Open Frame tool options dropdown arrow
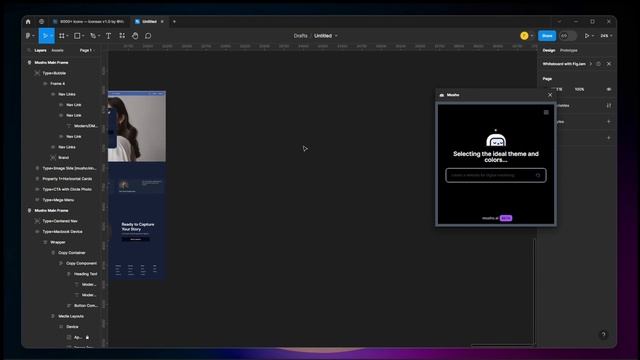Viewport: 640px width, 360px height. point(67,36)
